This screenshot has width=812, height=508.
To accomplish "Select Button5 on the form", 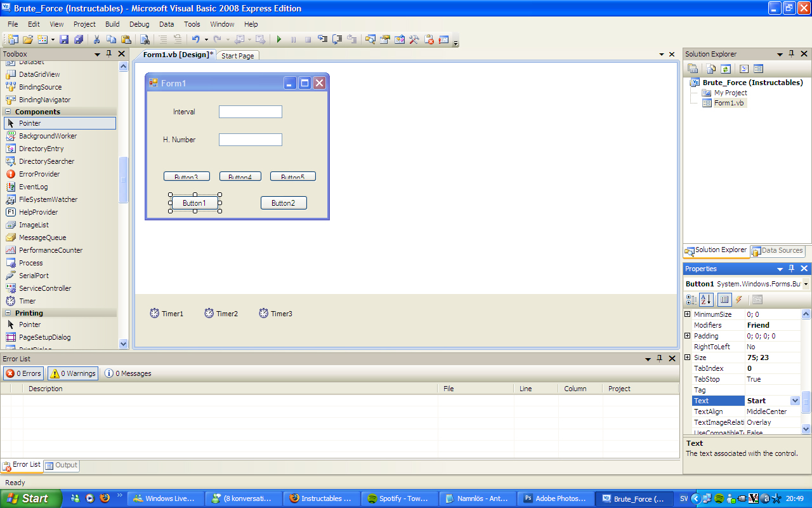I will 293,177.
